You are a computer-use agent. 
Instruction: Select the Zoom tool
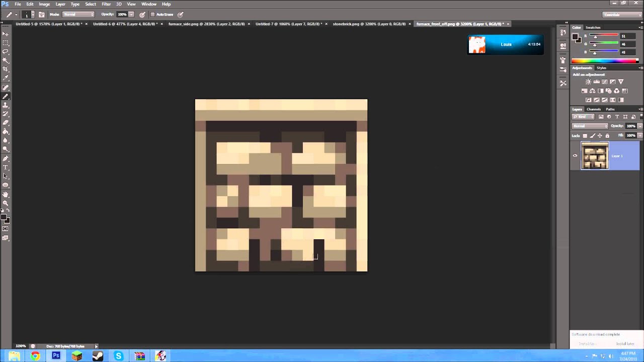6,203
